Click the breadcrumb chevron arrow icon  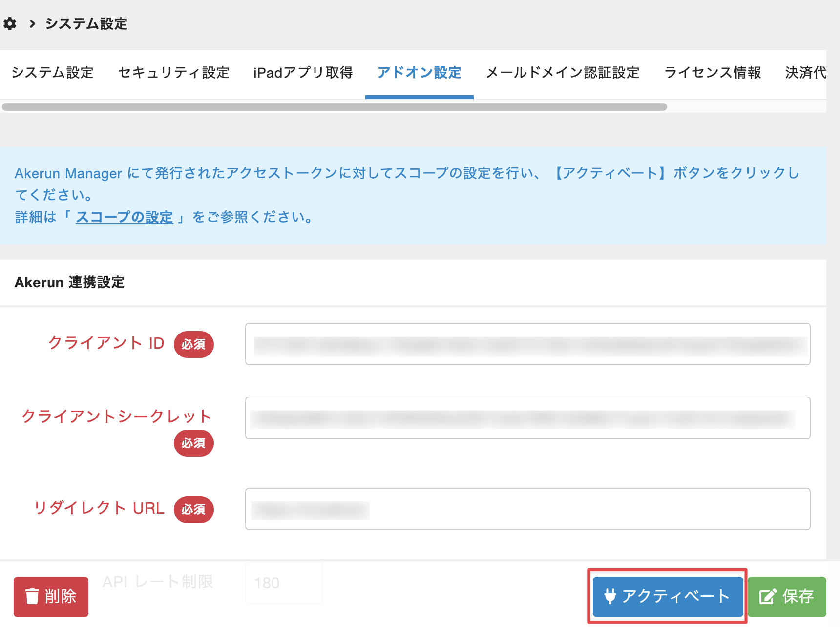click(x=32, y=23)
